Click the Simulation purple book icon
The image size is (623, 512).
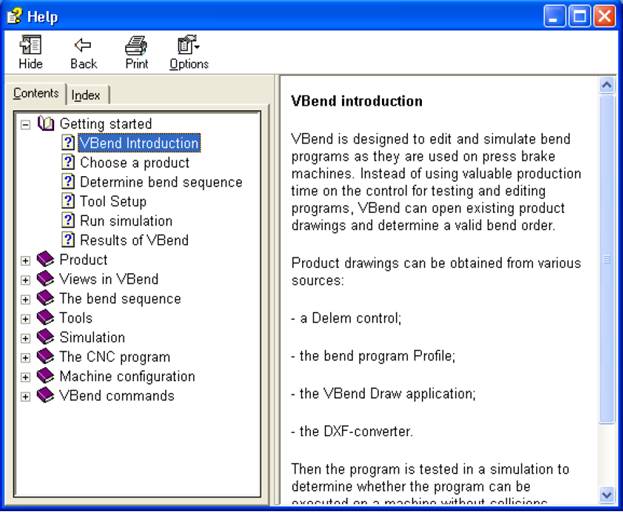coord(45,337)
